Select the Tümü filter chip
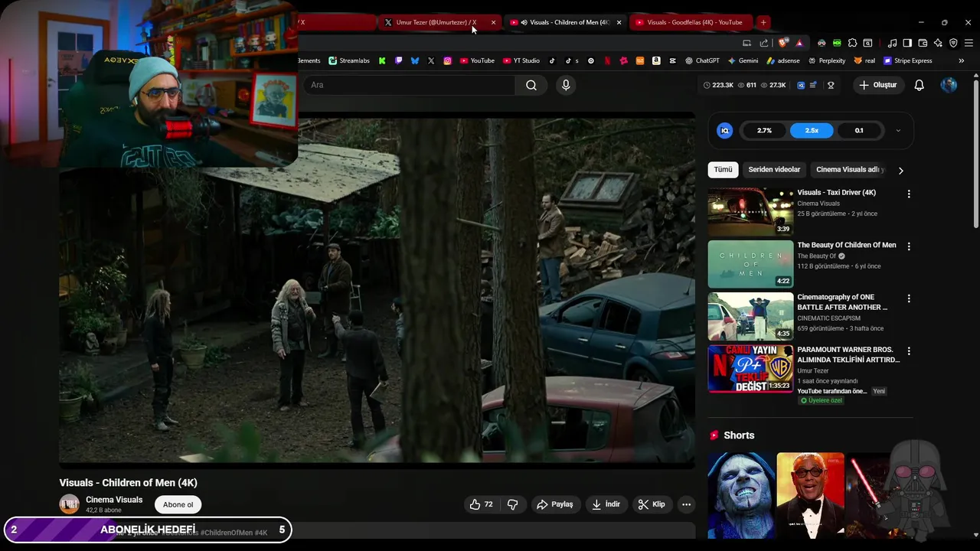980x551 pixels. [x=723, y=169]
